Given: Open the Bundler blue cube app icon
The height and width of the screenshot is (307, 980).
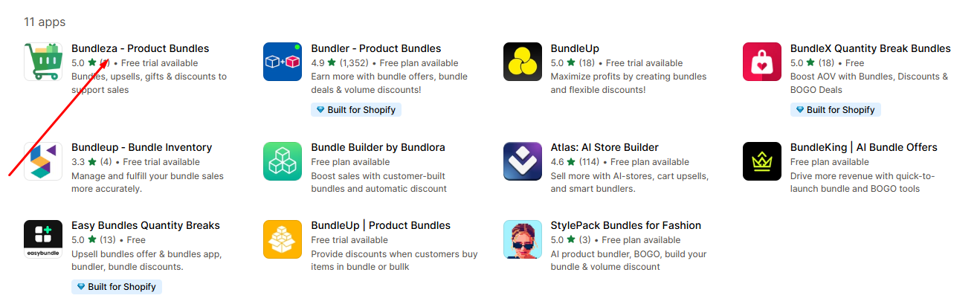Looking at the screenshot, I should click(x=283, y=62).
